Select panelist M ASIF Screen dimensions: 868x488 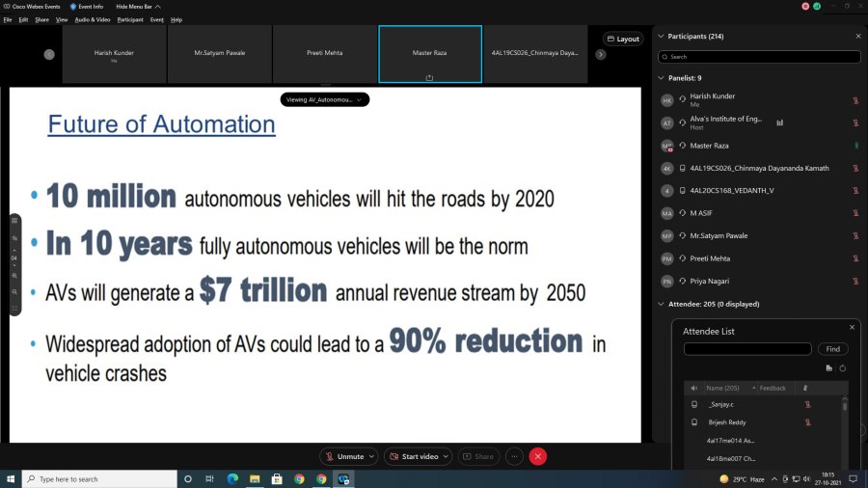tap(759, 213)
